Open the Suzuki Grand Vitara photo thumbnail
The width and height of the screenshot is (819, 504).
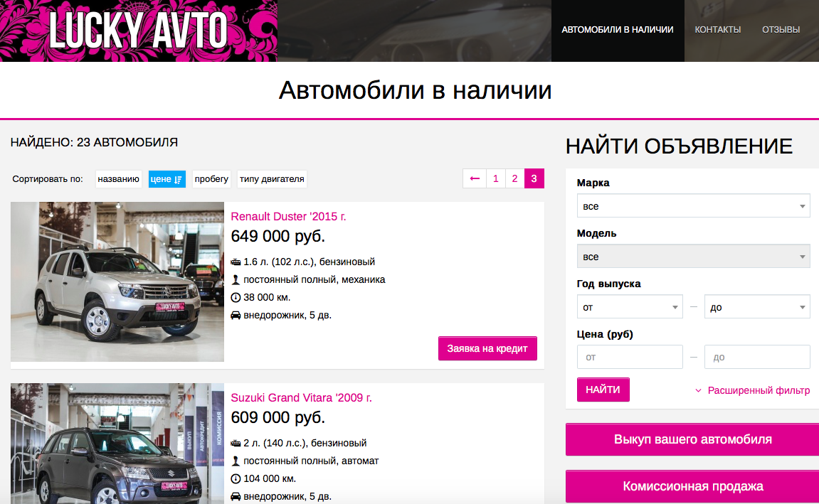click(x=117, y=444)
